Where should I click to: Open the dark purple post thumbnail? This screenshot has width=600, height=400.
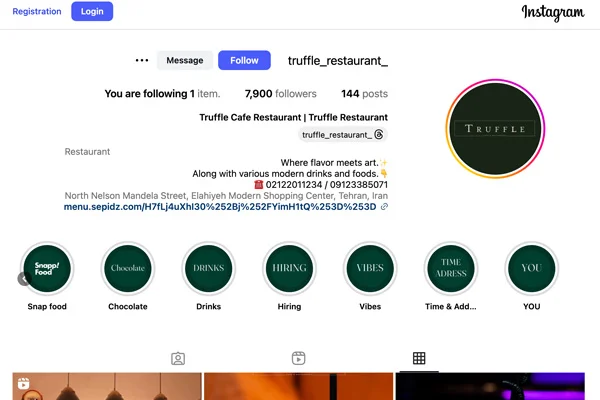[490, 386]
